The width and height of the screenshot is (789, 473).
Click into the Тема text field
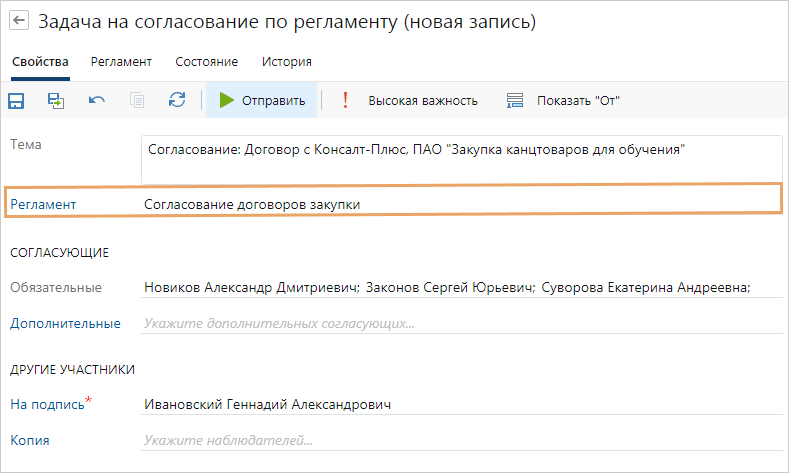[461, 159]
